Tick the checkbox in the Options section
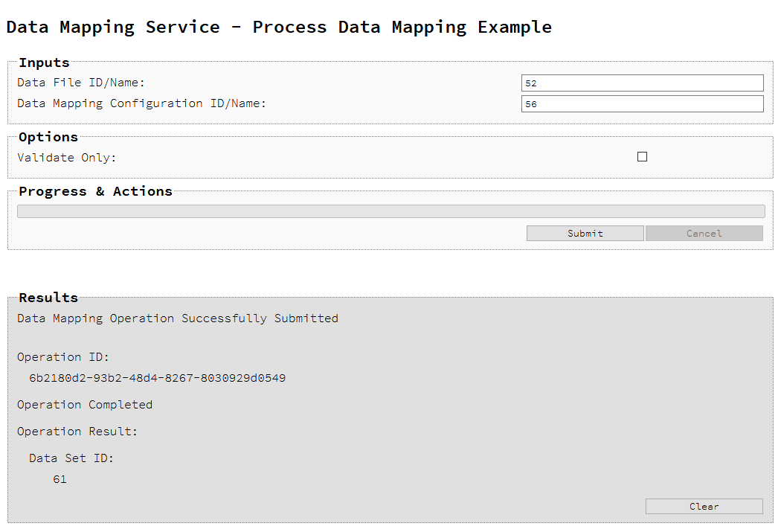The width and height of the screenshot is (781, 532). pos(642,156)
